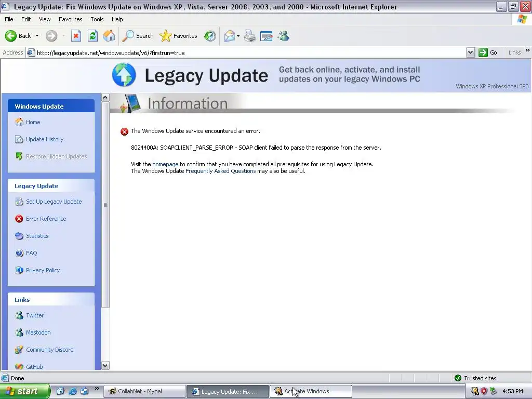
Task: Click the Privacy Policy info icon
Action: click(x=19, y=270)
